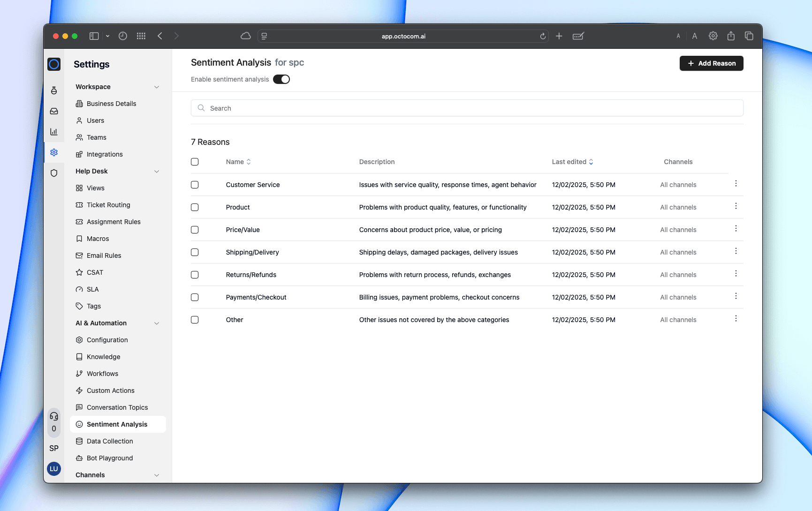Open the analytics bar chart icon

(54, 132)
